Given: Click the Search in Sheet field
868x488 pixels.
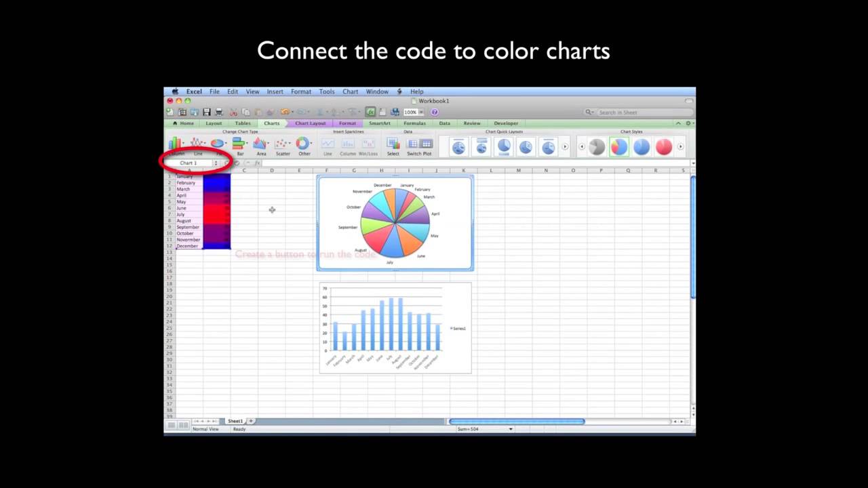Looking at the screenshot, I should click(x=644, y=113).
